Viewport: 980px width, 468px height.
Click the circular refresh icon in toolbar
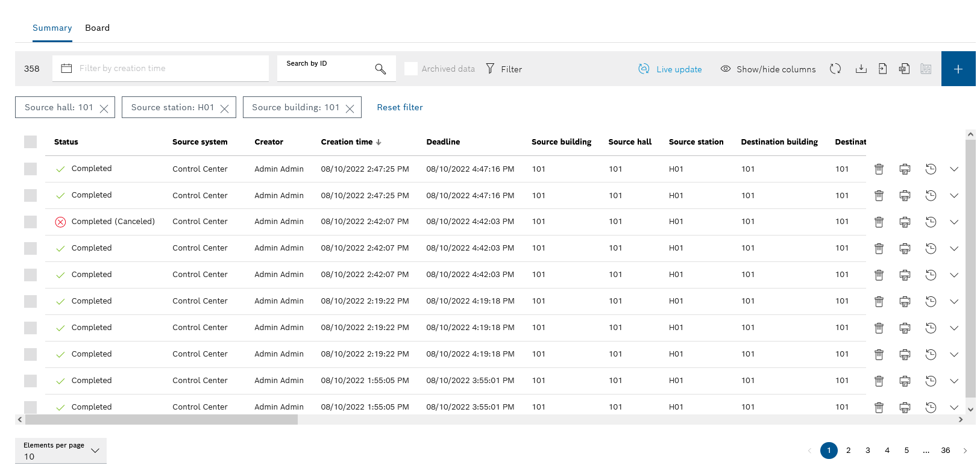click(x=835, y=69)
